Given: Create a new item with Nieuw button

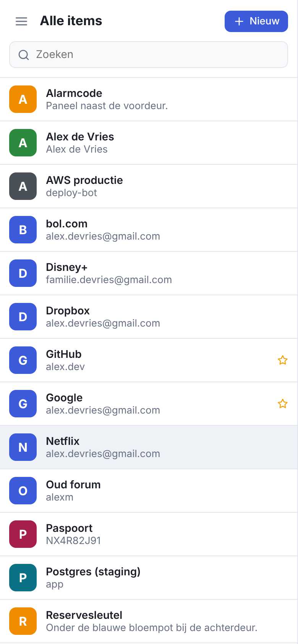Looking at the screenshot, I should click(x=256, y=21).
